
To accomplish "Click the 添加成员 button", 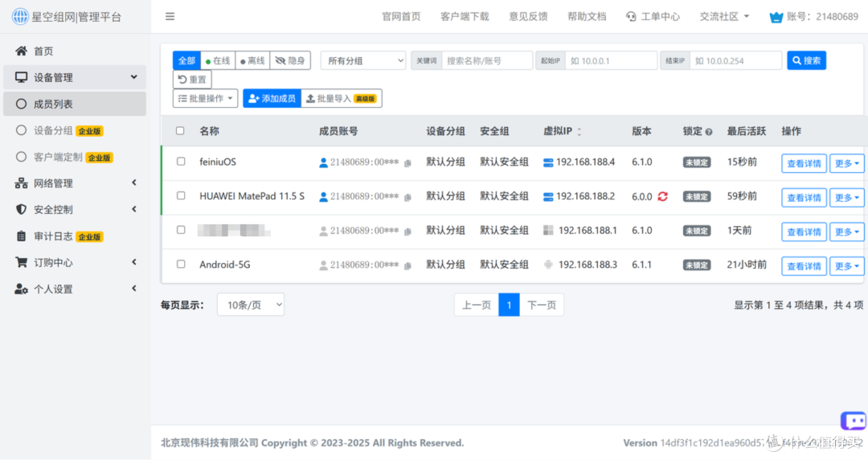I will (272, 99).
